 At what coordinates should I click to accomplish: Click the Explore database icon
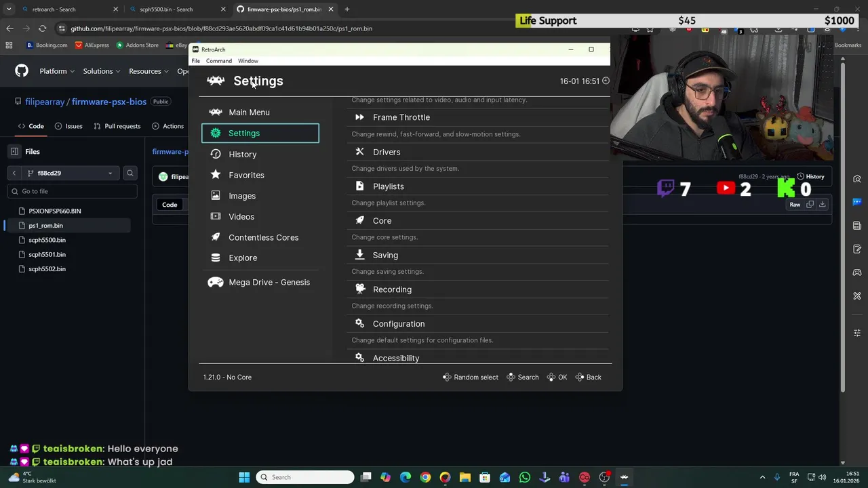[x=216, y=258]
